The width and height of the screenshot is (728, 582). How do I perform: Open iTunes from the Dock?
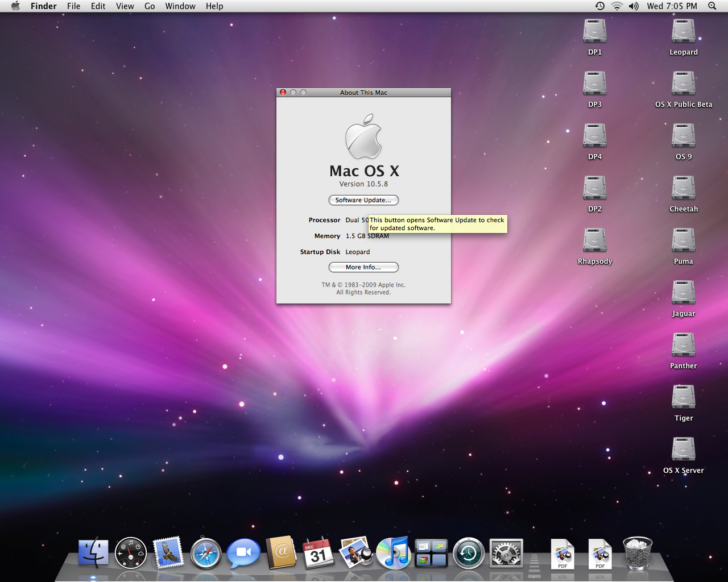394,553
